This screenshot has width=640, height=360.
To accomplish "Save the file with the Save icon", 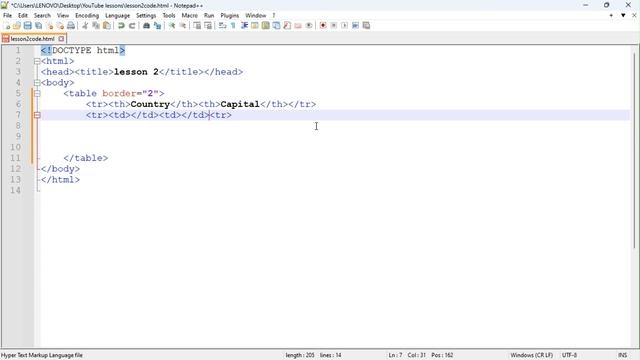I will click(27, 26).
